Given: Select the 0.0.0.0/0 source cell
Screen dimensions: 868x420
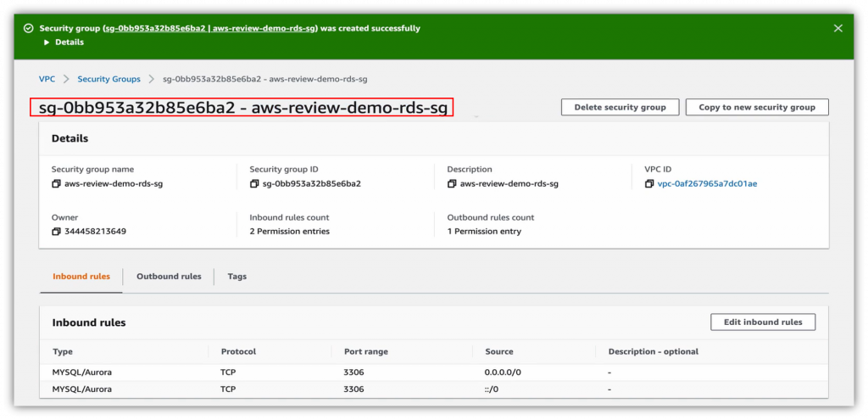Looking at the screenshot, I should 503,372.
